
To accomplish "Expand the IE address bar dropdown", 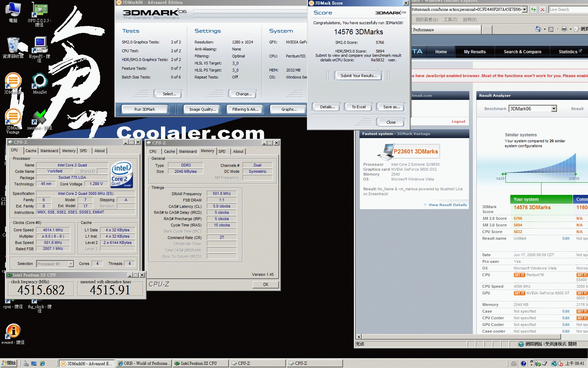I will click(x=525, y=9).
